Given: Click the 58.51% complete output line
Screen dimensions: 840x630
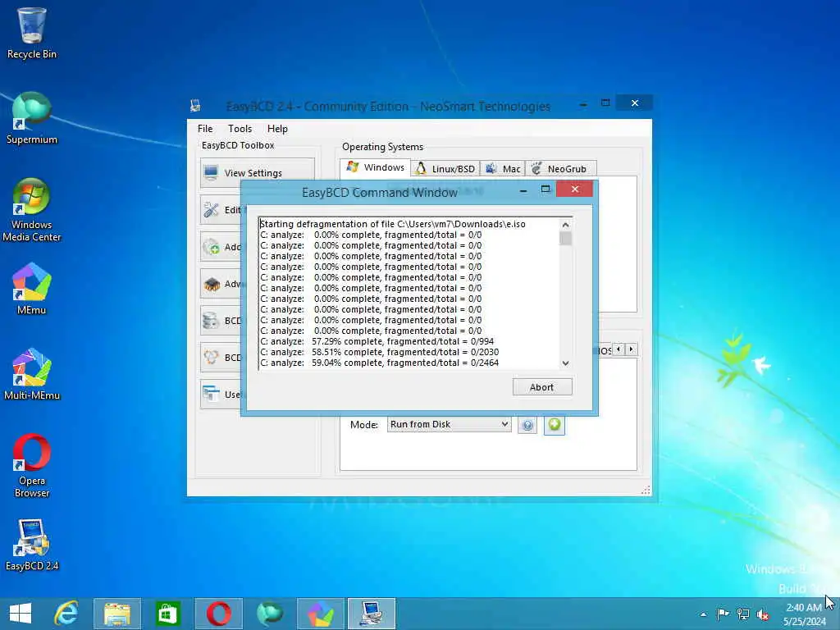Looking at the screenshot, I should point(379,352).
